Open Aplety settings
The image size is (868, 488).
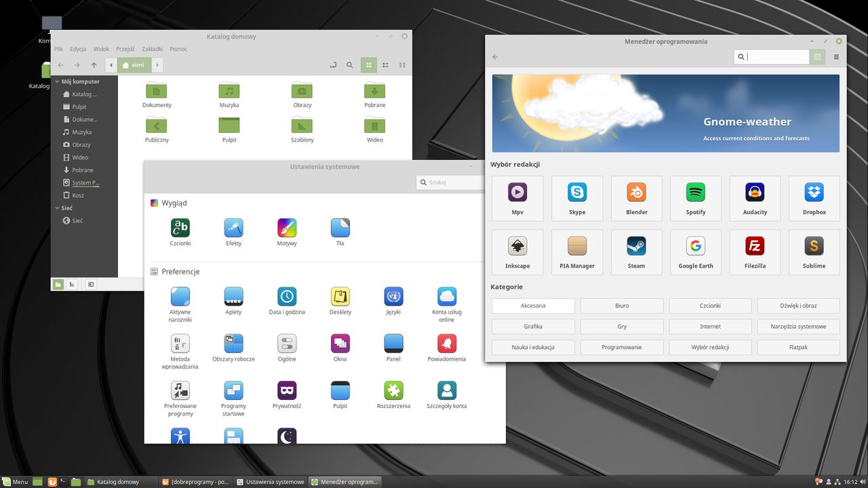(x=233, y=297)
